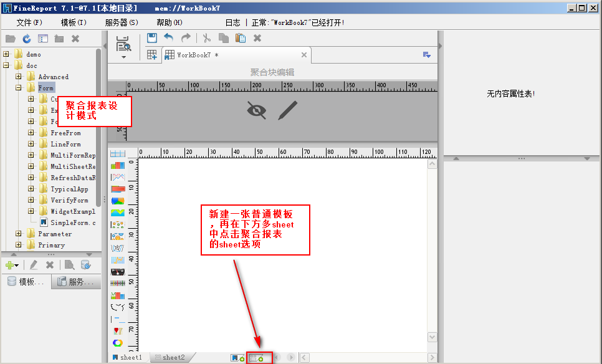This screenshot has height=364, width=602.
Task: Click the Save disk icon in the toolbar
Action: [152, 37]
